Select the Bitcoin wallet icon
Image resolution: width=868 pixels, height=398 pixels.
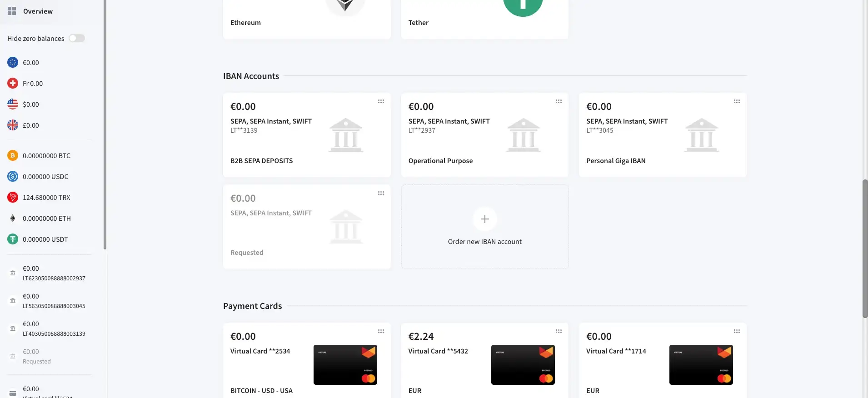(x=13, y=156)
